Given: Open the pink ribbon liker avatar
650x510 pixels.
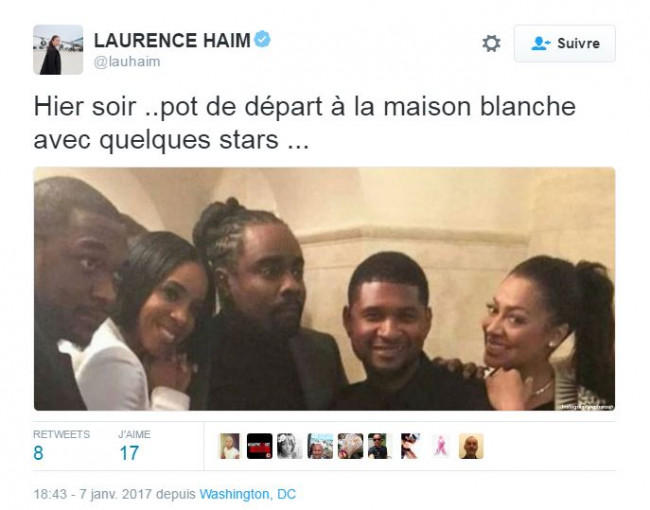Looking at the screenshot, I should [x=441, y=446].
